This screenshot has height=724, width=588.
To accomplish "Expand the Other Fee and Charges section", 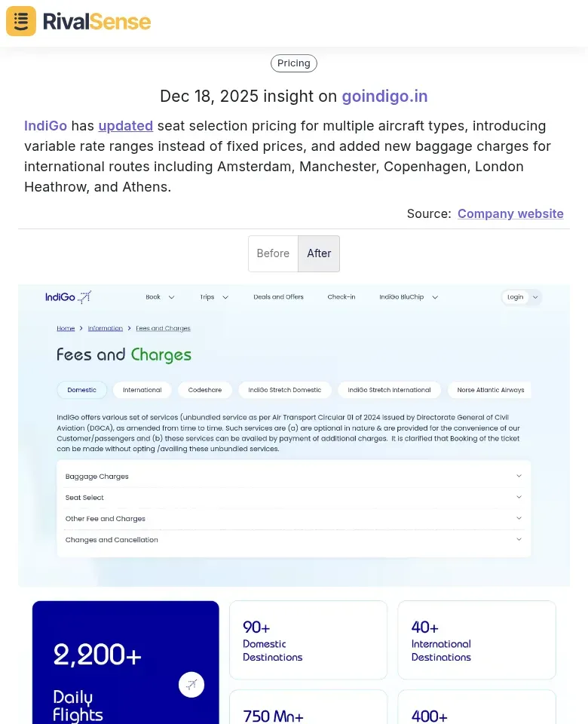I will pos(292,518).
